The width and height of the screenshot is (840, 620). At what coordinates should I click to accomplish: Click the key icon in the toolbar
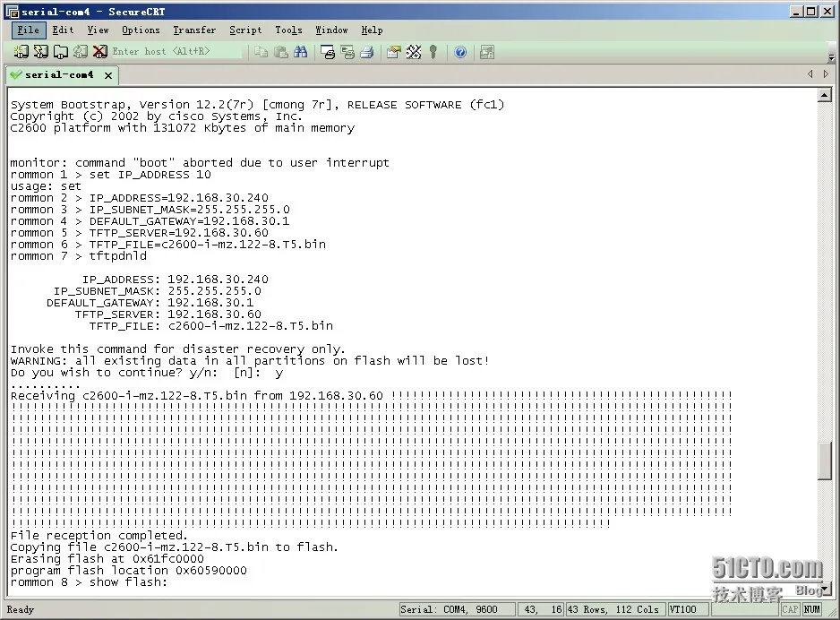(x=433, y=52)
